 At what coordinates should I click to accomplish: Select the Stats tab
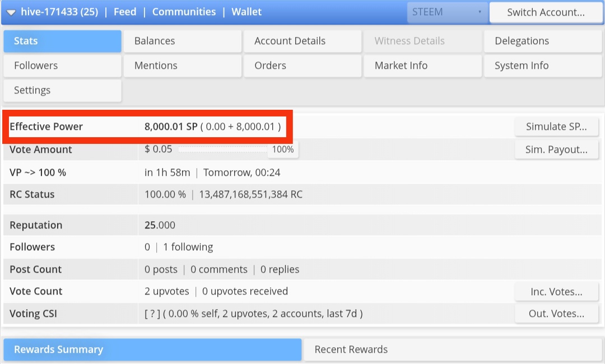[x=63, y=41]
